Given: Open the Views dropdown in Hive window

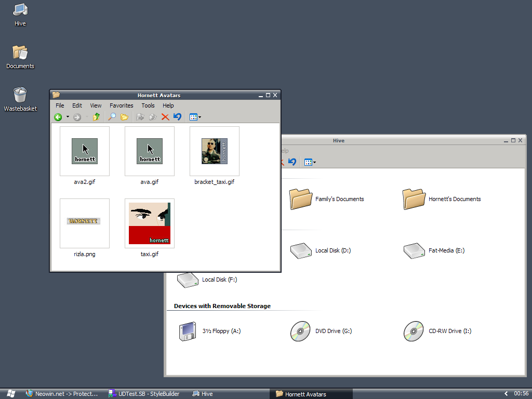Looking at the screenshot, I should pyautogui.click(x=310, y=163).
